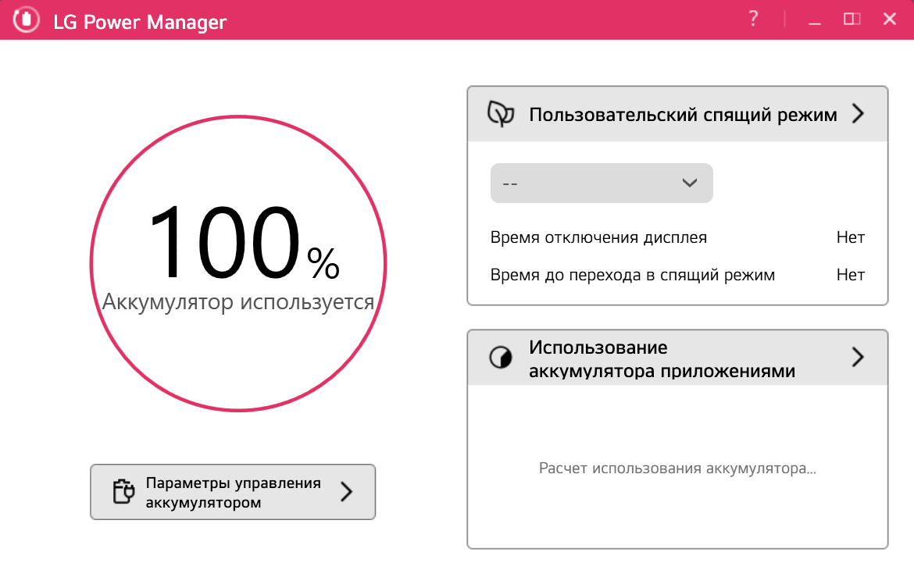The image size is (914, 588).
Task: Click the LG Power Manager logo icon
Action: pyautogui.click(x=27, y=20)
